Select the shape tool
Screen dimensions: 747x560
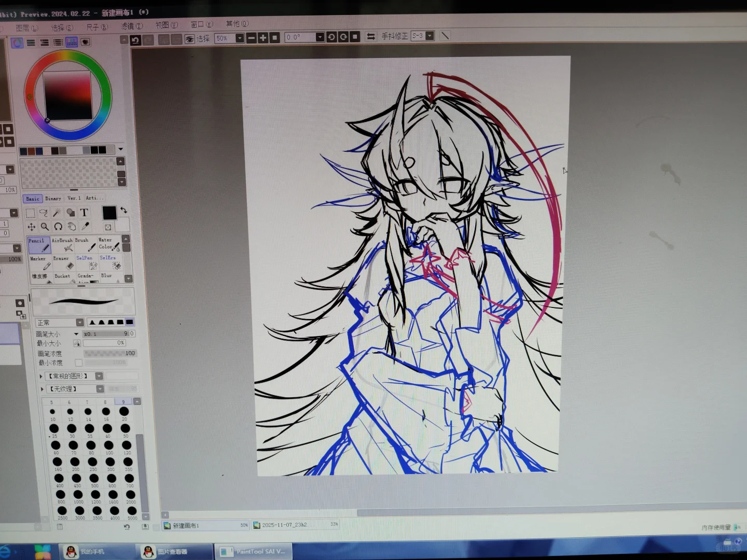[x=71, y=213]
